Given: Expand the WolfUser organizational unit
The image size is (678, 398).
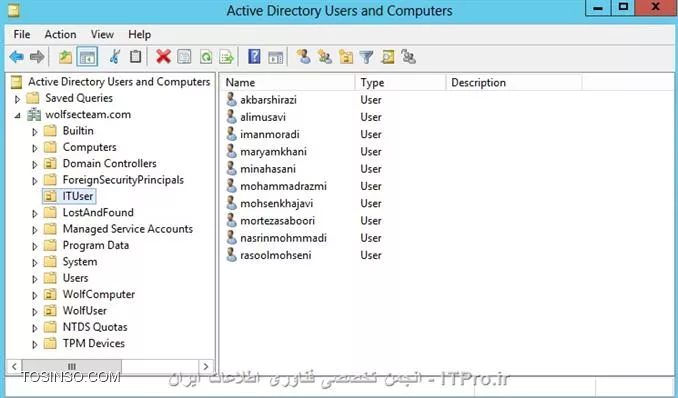Looking at the screenshot, I should pos(35,311).
